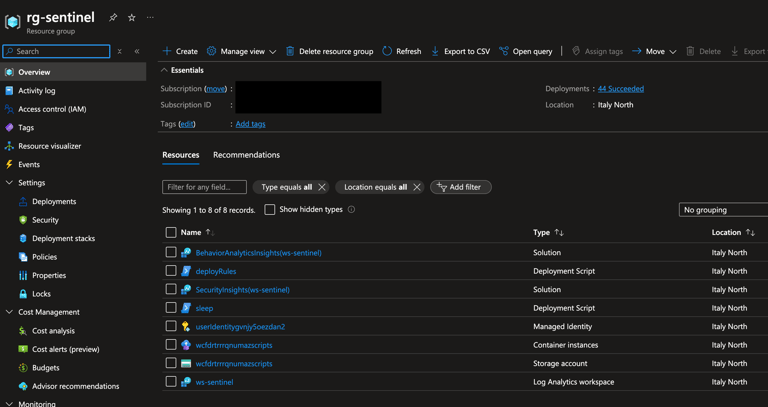Click Delete resource group trash icon
The height and width of the screenshot is (407, 768).
290,51
